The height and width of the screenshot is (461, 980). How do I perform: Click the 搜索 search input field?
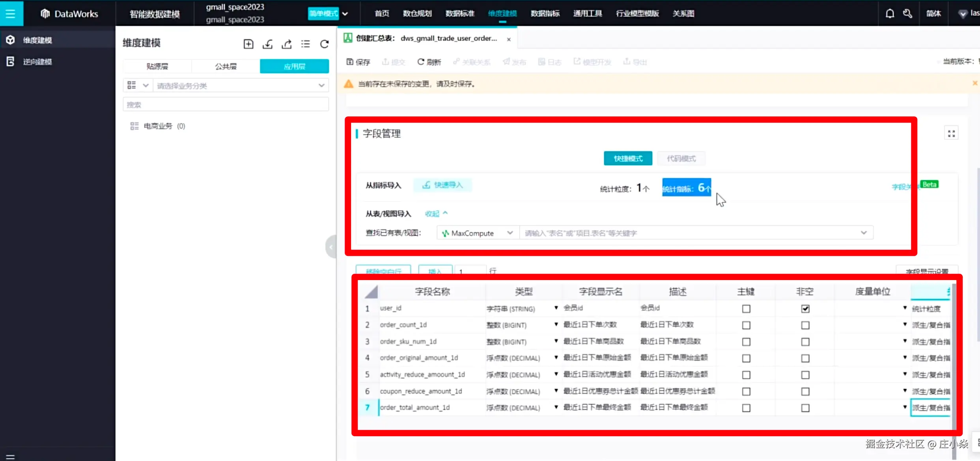(x=226, y=105)
